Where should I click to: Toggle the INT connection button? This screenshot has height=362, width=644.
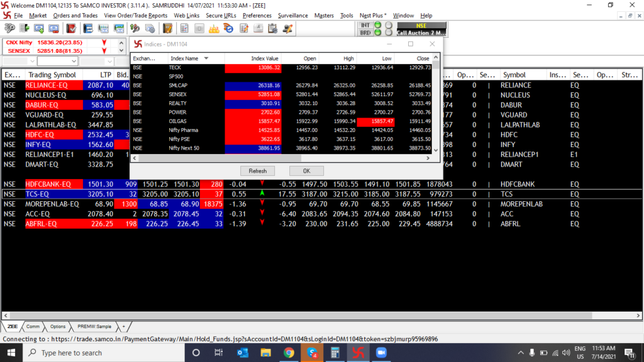[x=365, y=25]
